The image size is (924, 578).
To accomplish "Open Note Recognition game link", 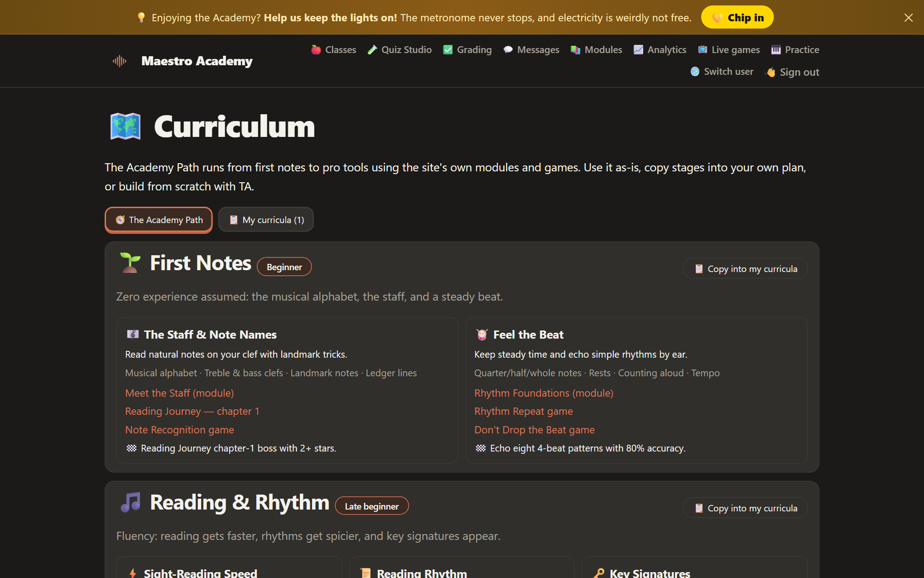I will [x=179, y=430].
